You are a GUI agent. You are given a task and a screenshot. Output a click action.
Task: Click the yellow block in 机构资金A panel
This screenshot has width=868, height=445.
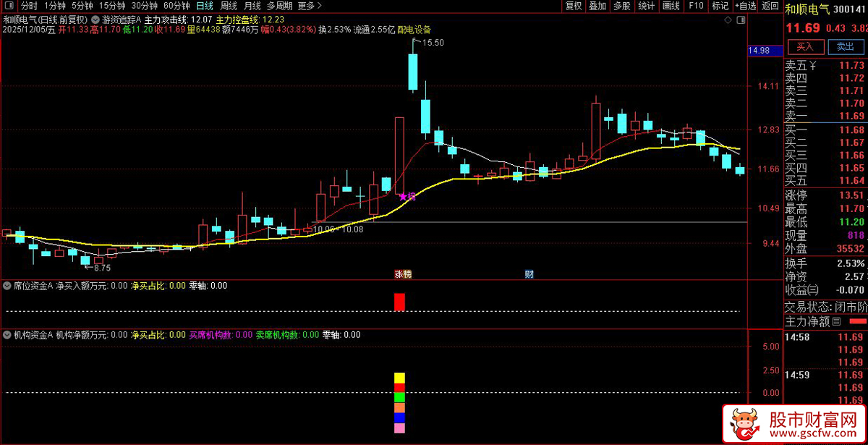pos(399,378)
